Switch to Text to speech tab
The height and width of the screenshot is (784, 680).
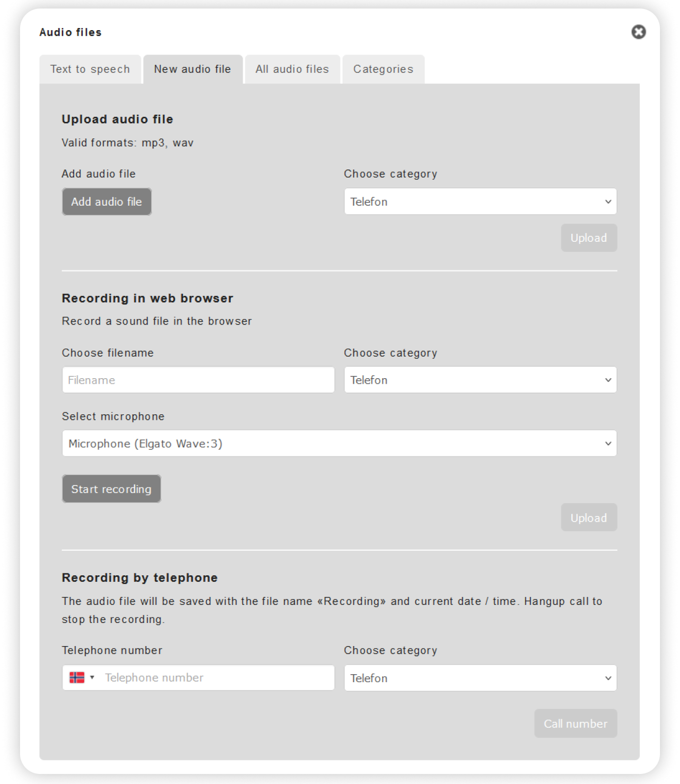pos(90,69)
